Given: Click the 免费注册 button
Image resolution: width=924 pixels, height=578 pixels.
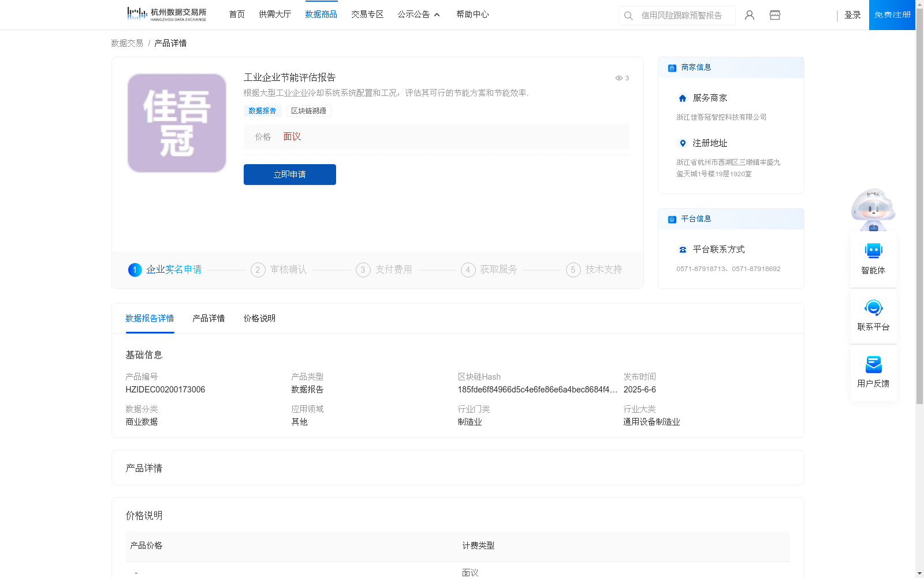Looking at the screenshot, I should (892, 15).
